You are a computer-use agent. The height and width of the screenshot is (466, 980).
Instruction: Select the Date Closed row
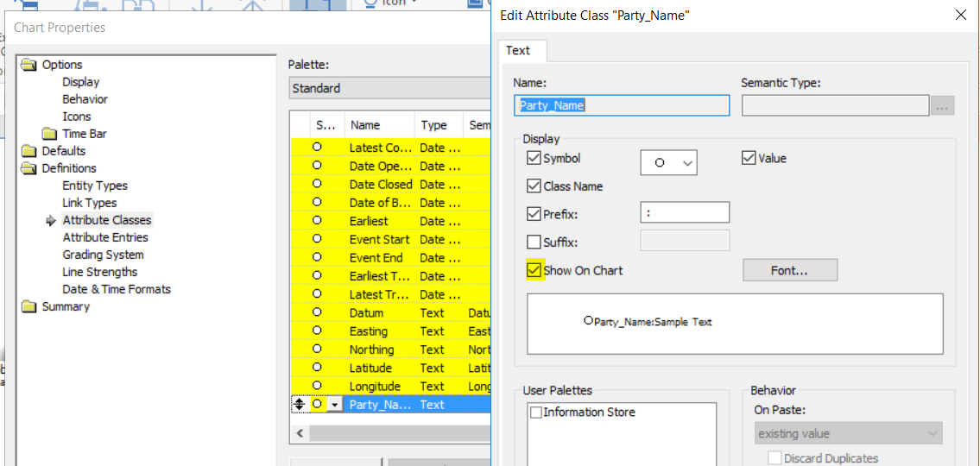[x=390, y=185]
